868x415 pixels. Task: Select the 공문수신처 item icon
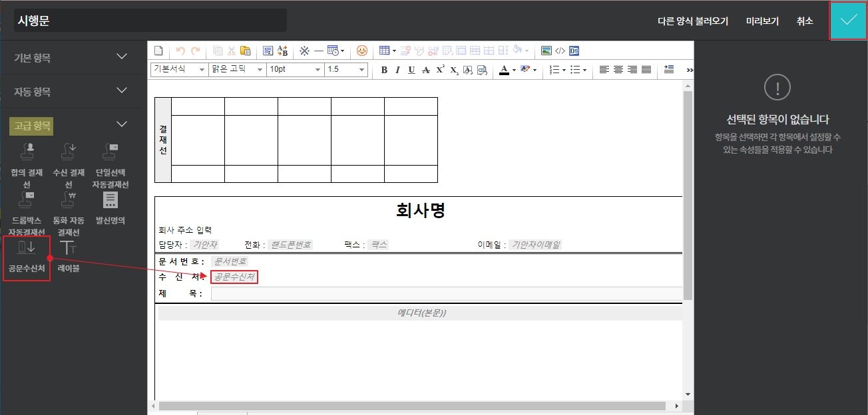pyautogui.click(x=27, y=248)
